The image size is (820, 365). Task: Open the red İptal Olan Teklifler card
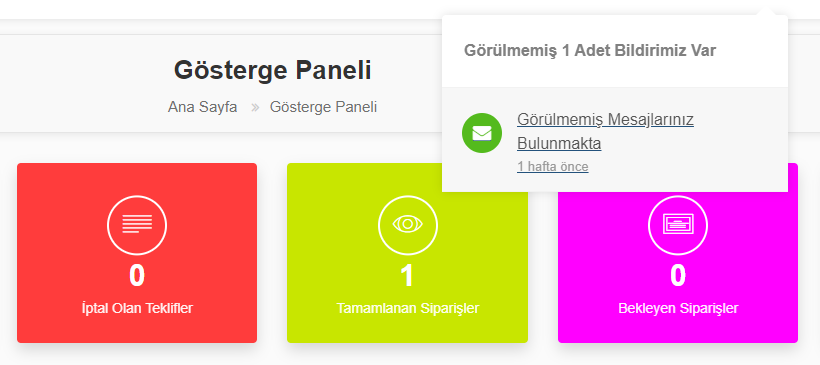click(x=137, y=253)
